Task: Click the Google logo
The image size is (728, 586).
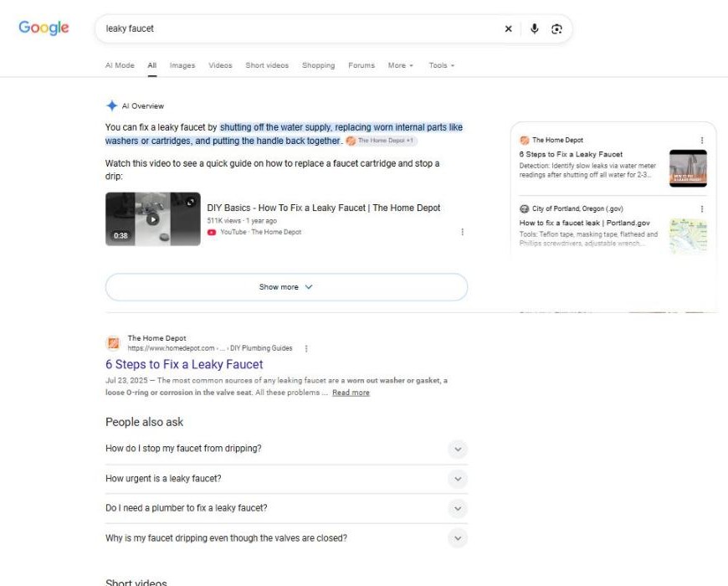Action: click(44, 28)
